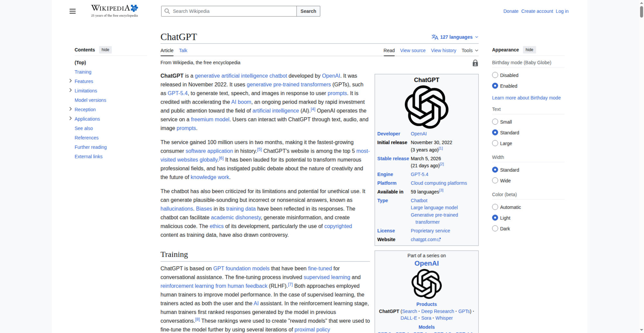Select Large text size option
This screenshot has height=333, width=644.
pos(495,143)
